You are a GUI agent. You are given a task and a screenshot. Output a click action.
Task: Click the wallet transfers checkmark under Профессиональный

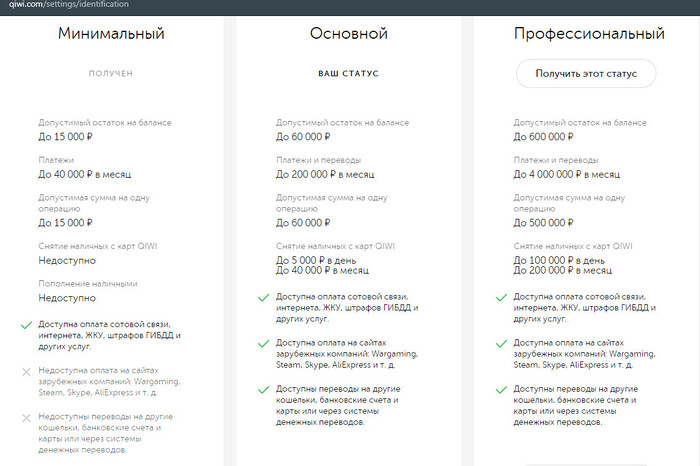[x=500, y=388]
